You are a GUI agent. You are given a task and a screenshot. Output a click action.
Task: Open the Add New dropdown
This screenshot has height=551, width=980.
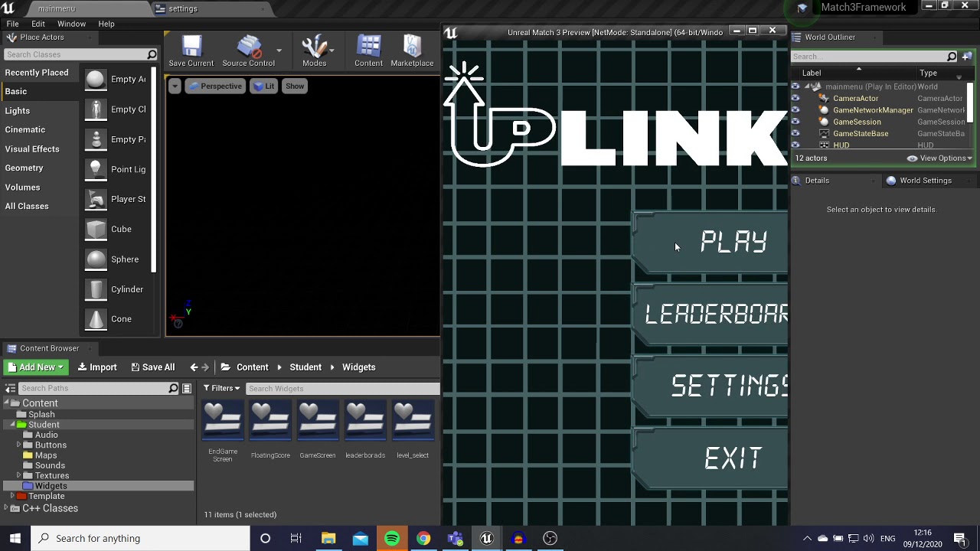coord(35,367)
